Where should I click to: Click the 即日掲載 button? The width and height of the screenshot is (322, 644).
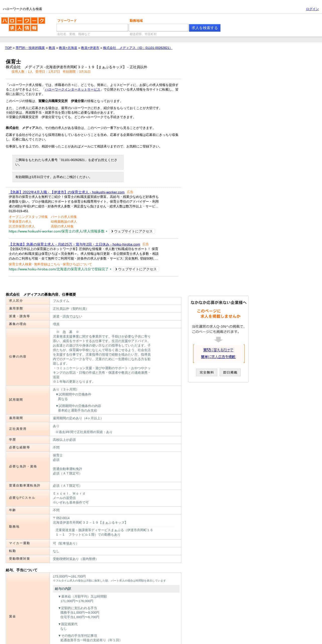pyautogui.click(x=230, y=372)
